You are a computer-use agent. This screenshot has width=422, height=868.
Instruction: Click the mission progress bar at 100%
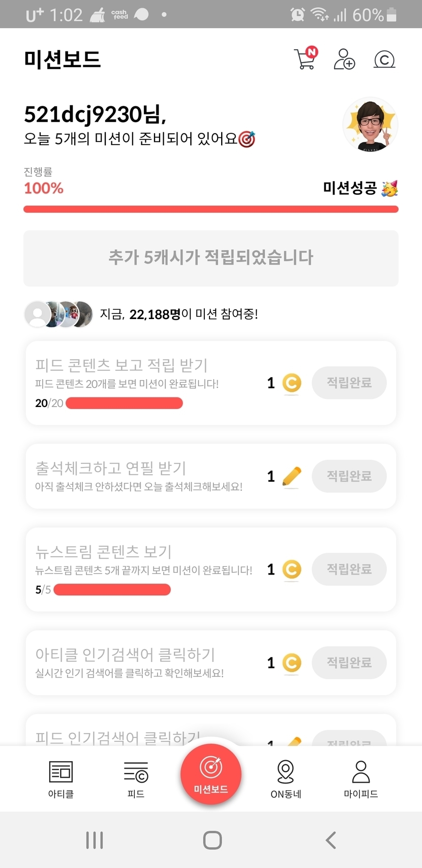point(211,209)
